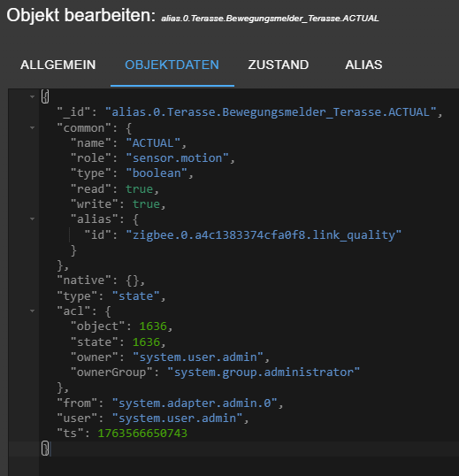
Task: Click the "object" value 1636
Action: 153,326
